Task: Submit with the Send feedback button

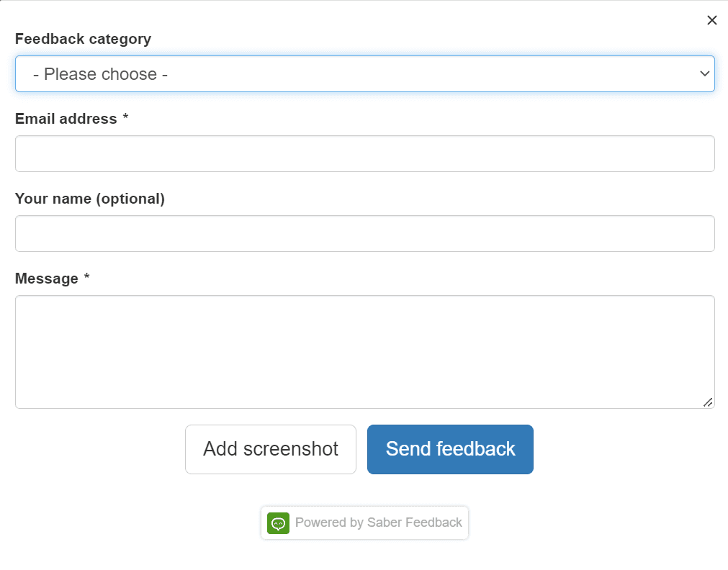Action: click(450, 449)
